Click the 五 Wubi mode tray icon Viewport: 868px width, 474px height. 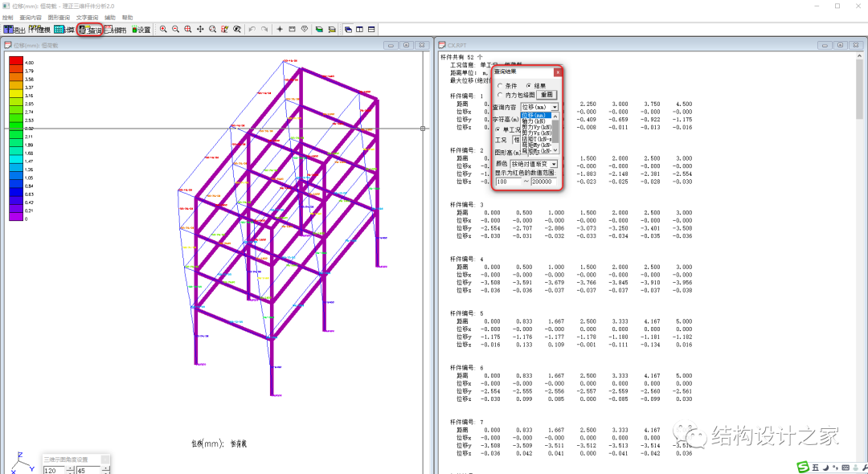(816, 468)
